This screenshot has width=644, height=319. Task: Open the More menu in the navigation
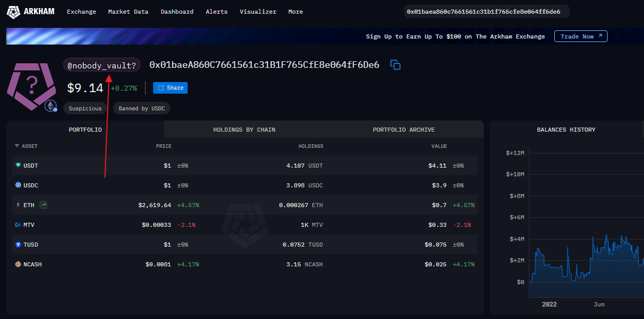(x=295, y=12)
